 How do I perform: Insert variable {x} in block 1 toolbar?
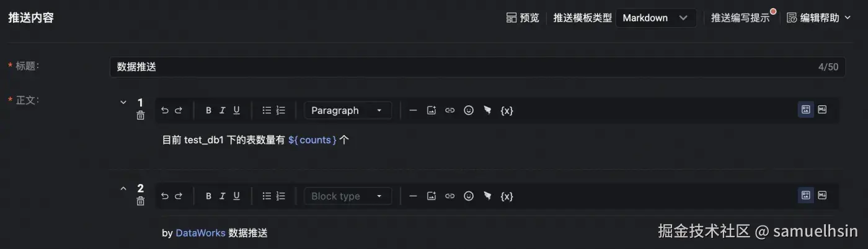[507, 110]
